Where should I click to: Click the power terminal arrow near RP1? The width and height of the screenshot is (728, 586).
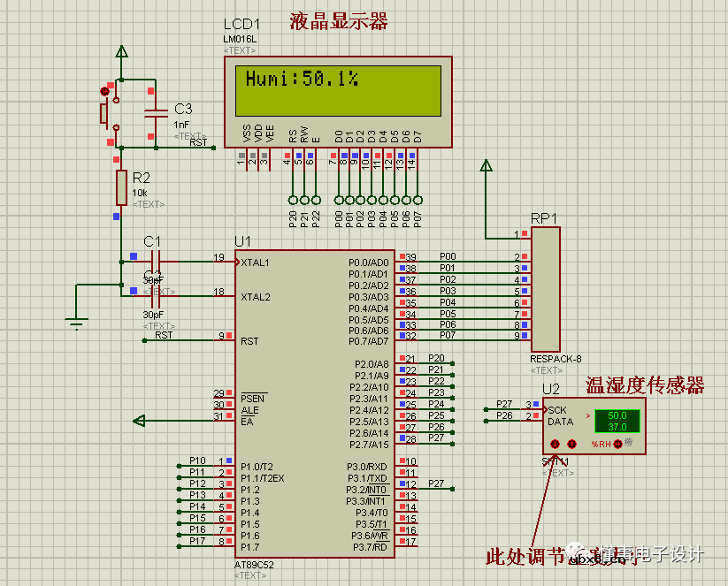485,165
